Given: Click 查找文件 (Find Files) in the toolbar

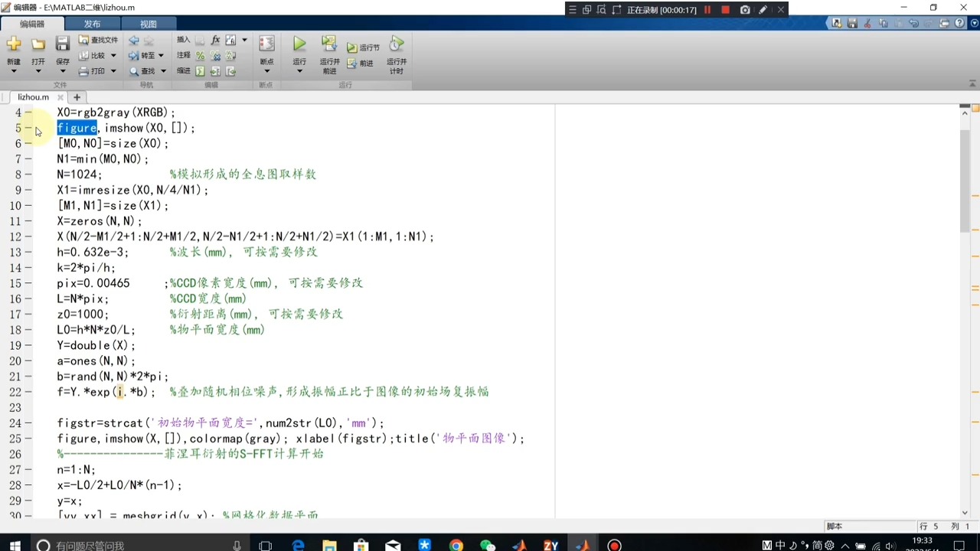Looking at the screenshot, I should [99, 40].
